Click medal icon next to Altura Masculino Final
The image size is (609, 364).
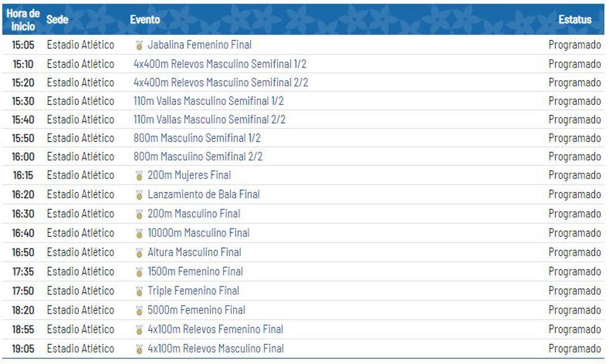pyautogui.click(x=139, y=253)
